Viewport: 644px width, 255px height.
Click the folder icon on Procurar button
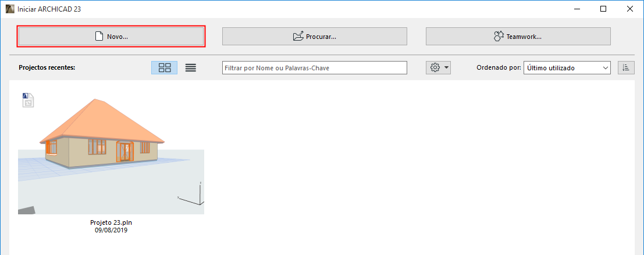(298, 36)
